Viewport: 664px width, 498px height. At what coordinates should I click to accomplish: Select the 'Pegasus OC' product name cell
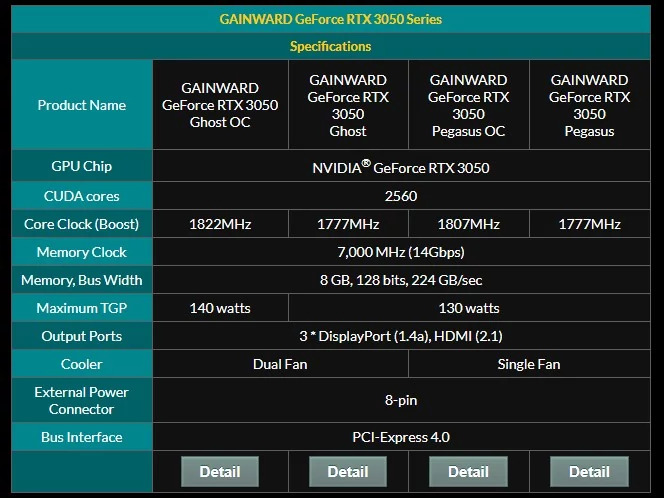tap(468, 105)
